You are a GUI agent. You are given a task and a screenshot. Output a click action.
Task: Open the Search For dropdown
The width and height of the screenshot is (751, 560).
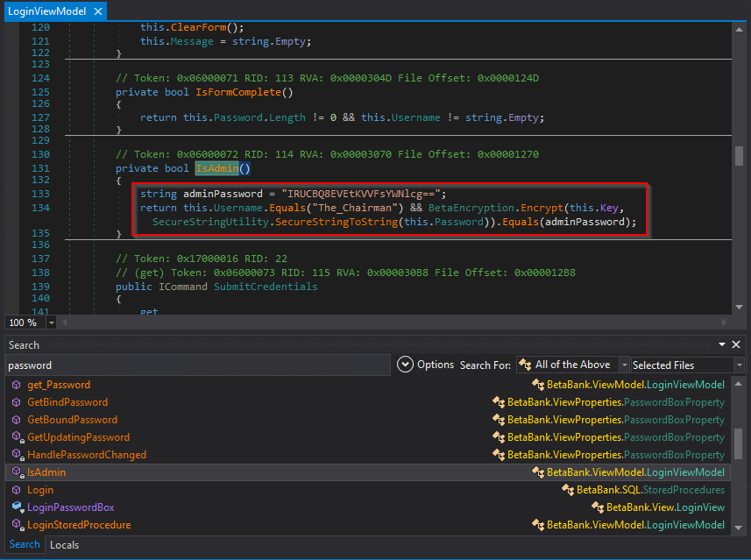[623, 365]
